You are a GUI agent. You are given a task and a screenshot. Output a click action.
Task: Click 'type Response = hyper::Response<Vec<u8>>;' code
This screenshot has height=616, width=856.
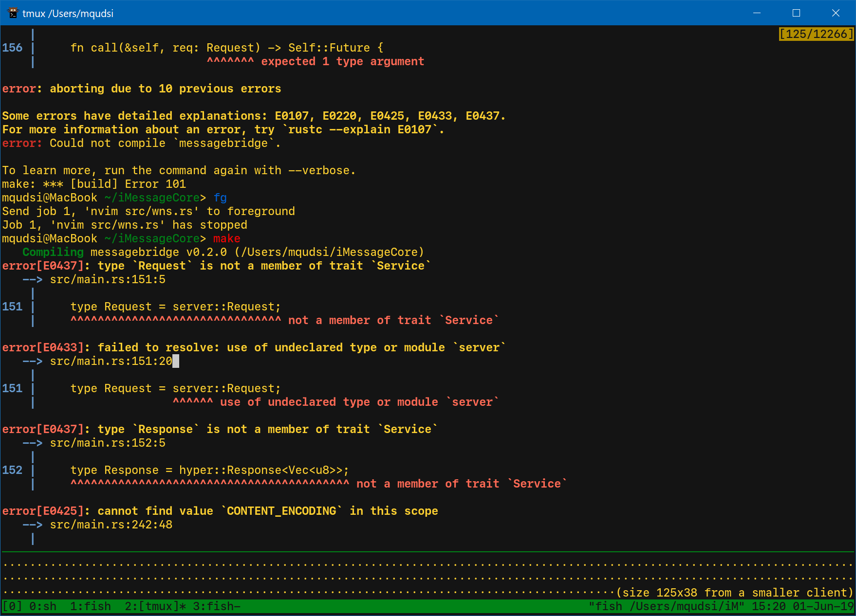[x=210, y=470]
